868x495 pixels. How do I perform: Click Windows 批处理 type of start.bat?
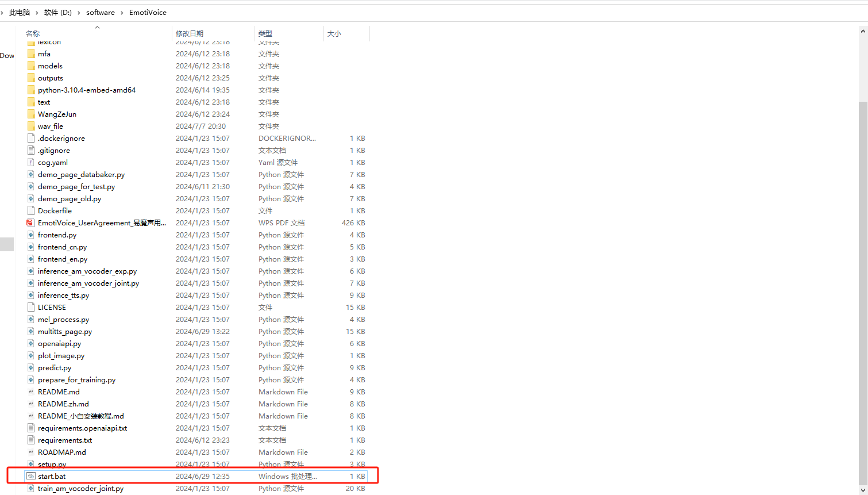pos(288,477)
